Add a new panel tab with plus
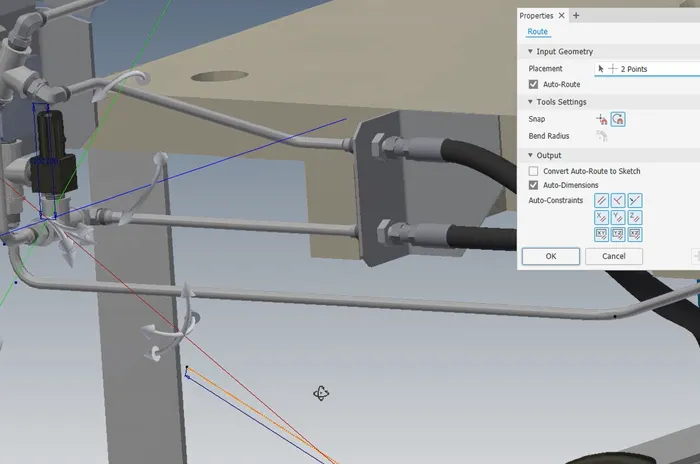Screen dimensions: 700x464 576,16
